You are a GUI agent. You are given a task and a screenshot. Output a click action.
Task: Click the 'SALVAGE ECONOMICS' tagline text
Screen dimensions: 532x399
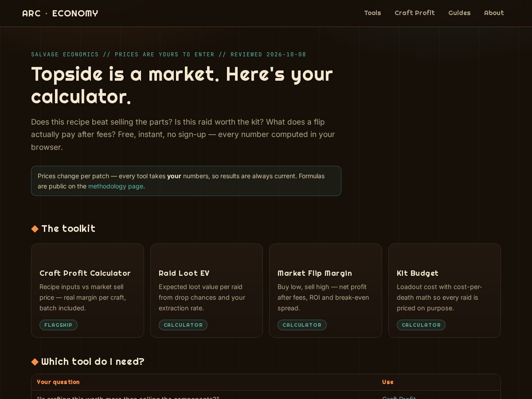168,55
